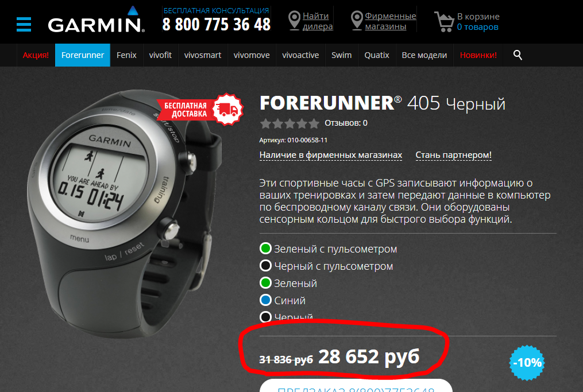583x392 pixels.
Task: Click Наличие в фирменных магазинах link
Action: [x=330, y=155]
